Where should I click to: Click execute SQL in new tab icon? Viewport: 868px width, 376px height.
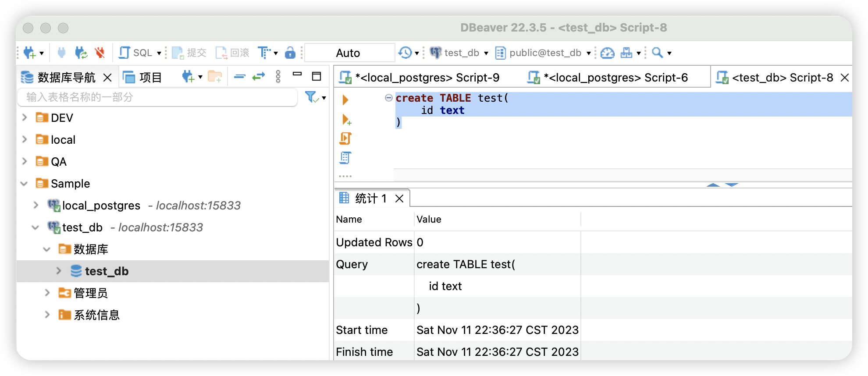click(346, 119)
